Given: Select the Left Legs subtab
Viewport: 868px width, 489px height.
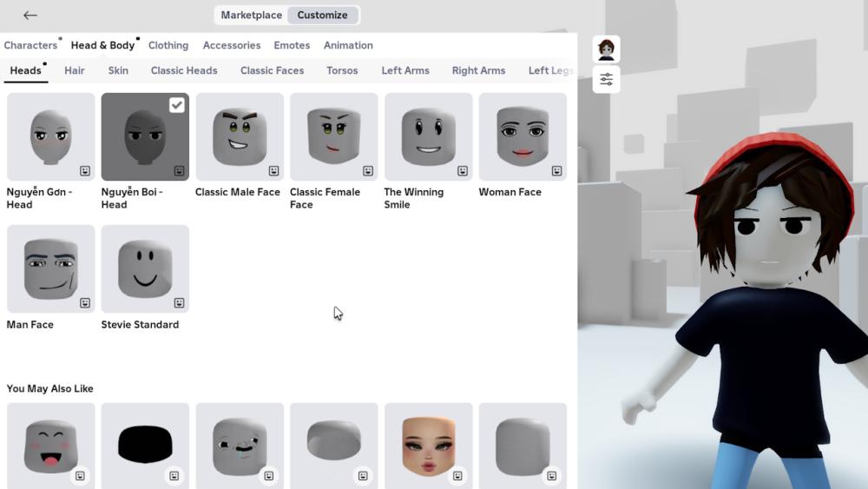Looking at the screenshot, I should [x=550, y=71].
